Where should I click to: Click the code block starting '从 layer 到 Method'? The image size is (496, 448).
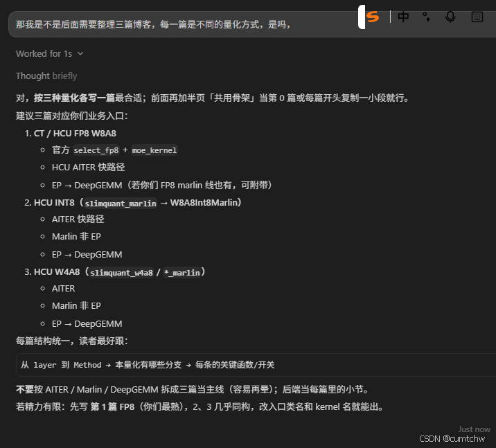pos(256,365)
